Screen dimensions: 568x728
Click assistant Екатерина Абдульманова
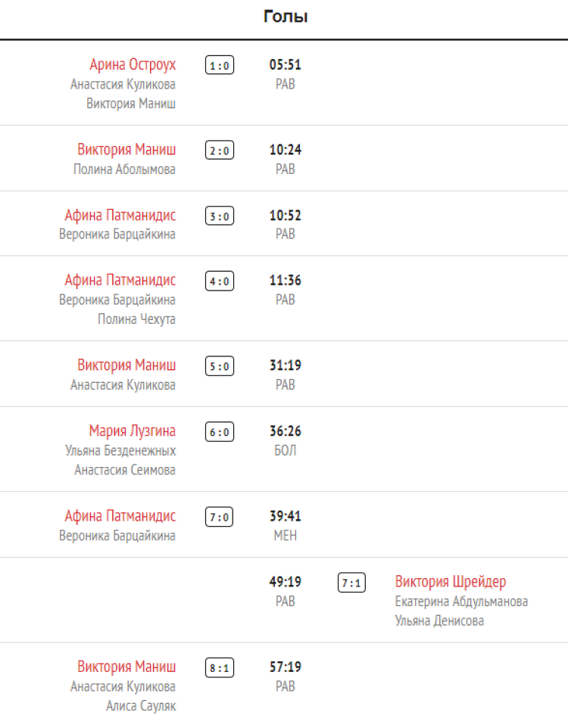tap(461, 601)
